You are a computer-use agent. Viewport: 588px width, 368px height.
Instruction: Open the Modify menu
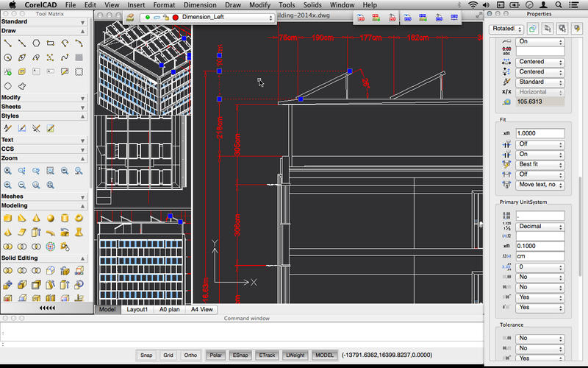coord(259,5)
